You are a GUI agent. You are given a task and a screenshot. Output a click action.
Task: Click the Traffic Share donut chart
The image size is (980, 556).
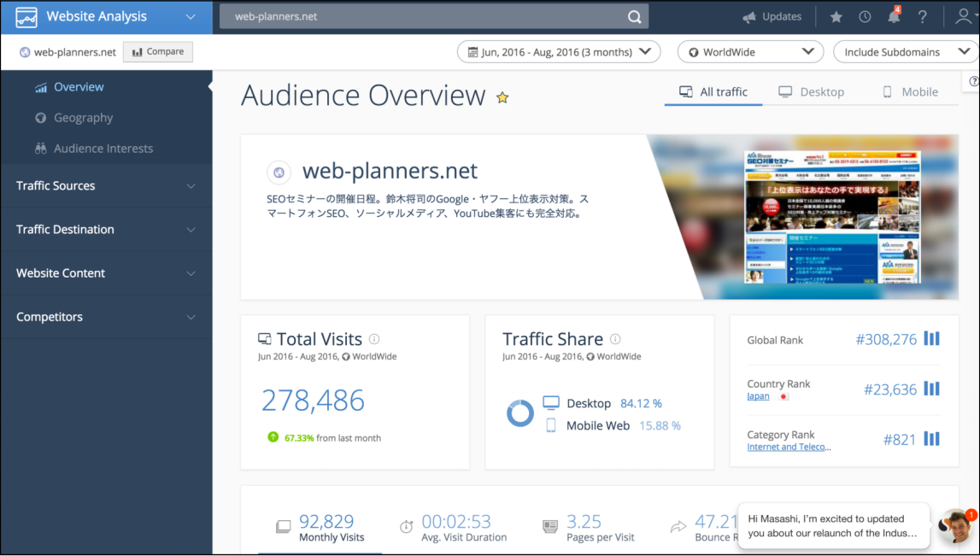click(x=520, y=413)
